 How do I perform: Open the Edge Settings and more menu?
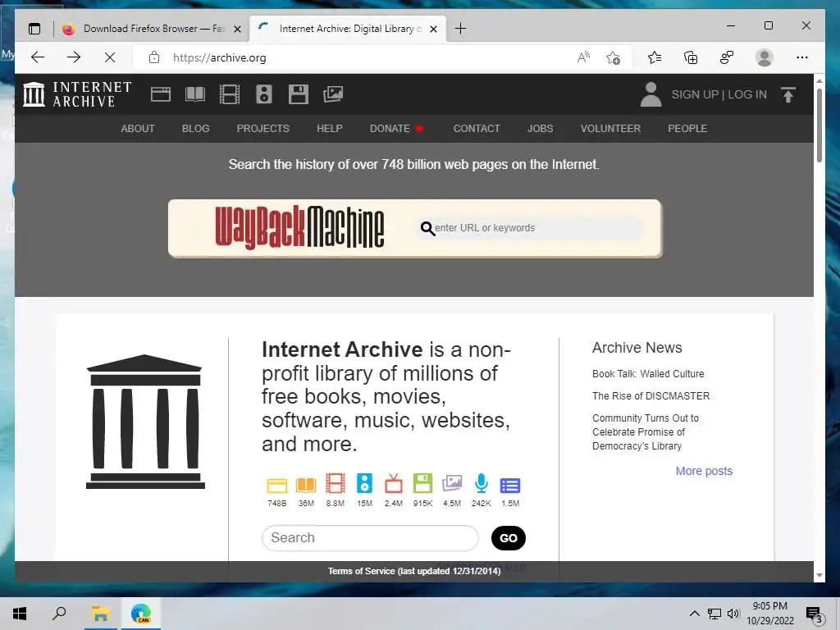click(x=802, y=57)
